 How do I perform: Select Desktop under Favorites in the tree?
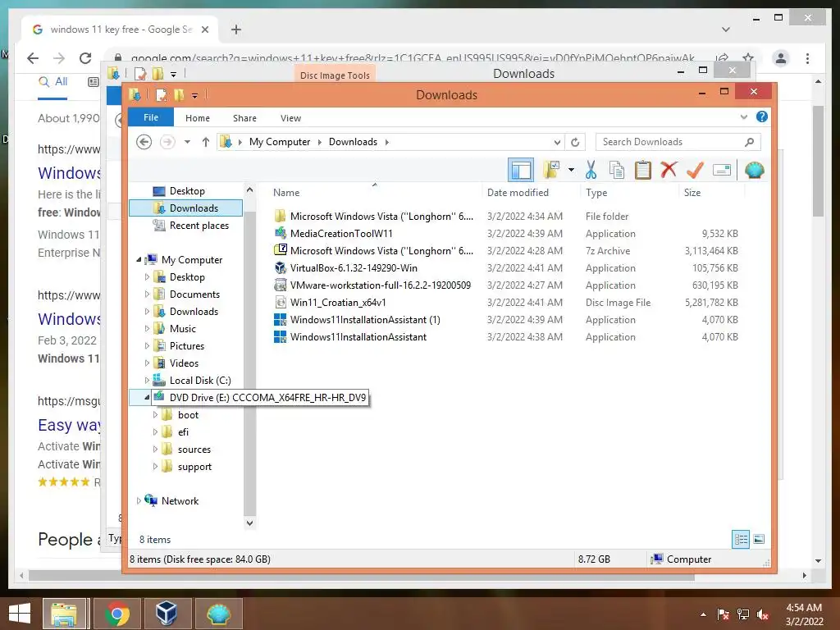(186, 190)
